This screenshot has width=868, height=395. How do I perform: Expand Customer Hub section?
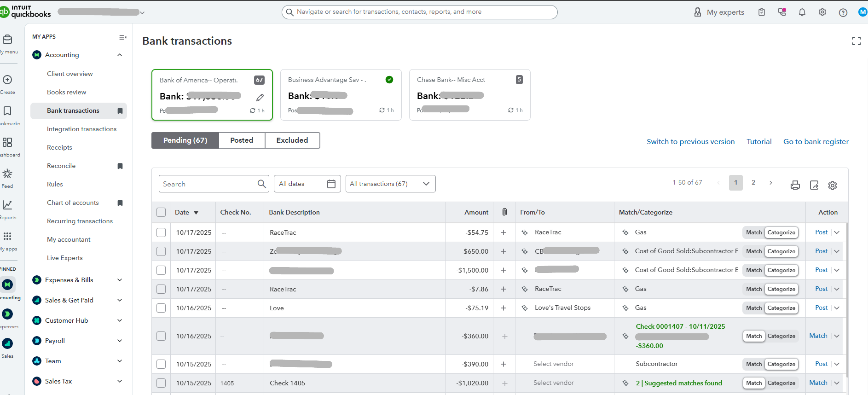click(x=120, y=320)
